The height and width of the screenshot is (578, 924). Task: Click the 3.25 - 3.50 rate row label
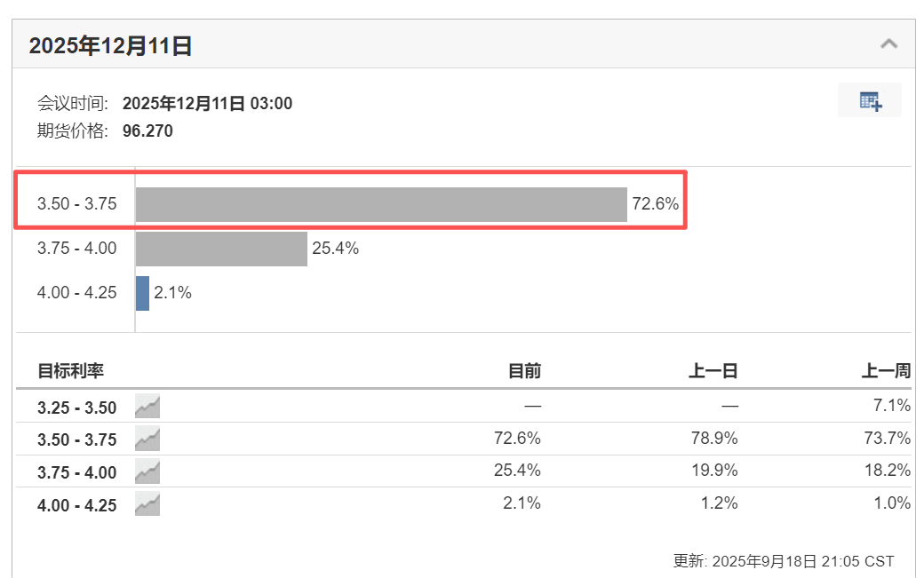pos(76,408)
